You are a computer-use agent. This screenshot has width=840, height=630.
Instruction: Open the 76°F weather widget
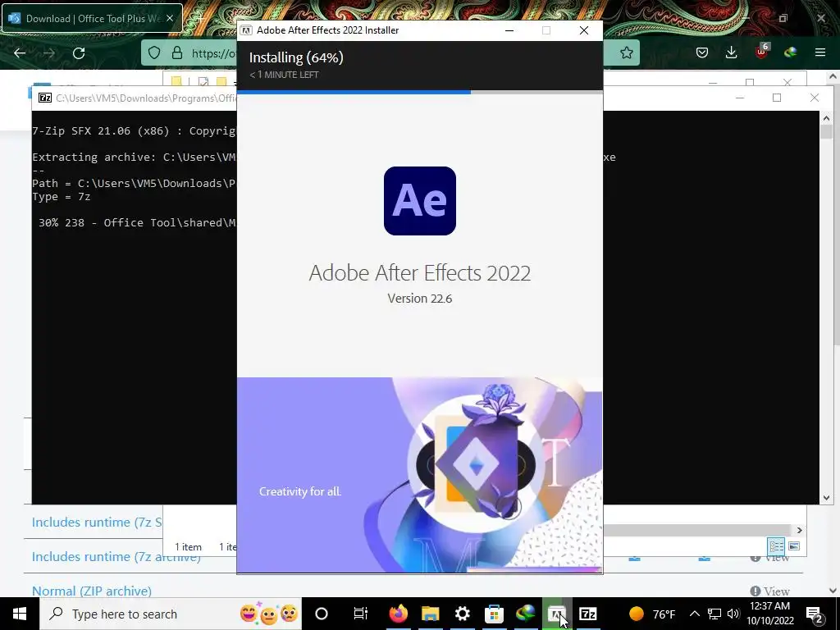pyautogui.click(x=652, y=614)
